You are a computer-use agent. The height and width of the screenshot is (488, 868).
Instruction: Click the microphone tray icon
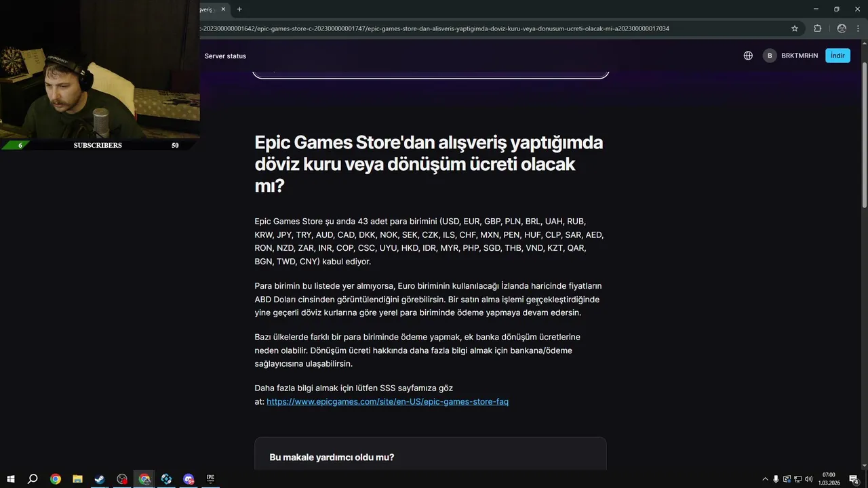pos(776,479)
